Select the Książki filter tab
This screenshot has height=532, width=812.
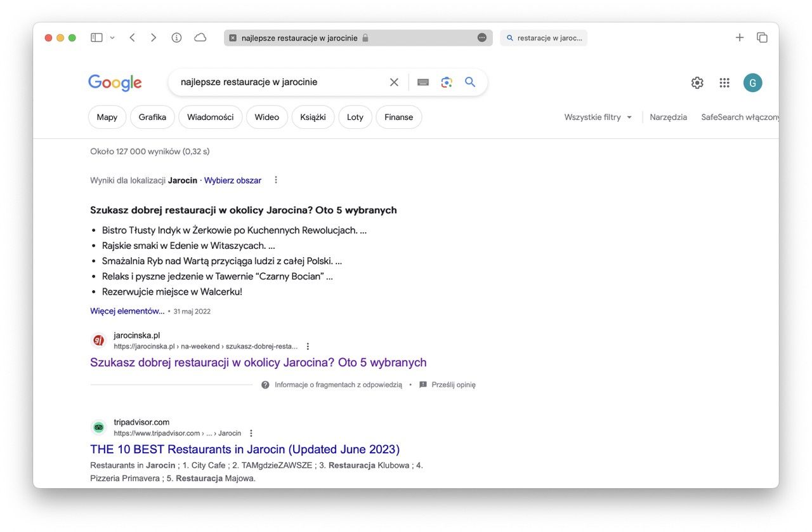(313, 117)
